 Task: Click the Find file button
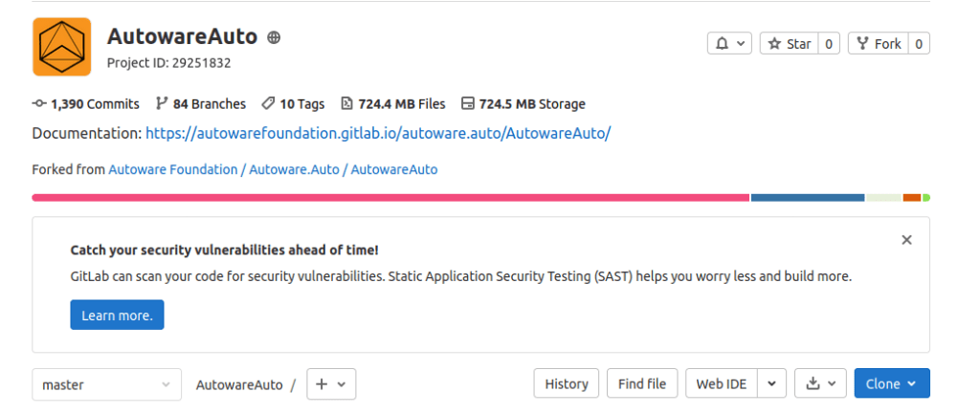pos(642,384)
